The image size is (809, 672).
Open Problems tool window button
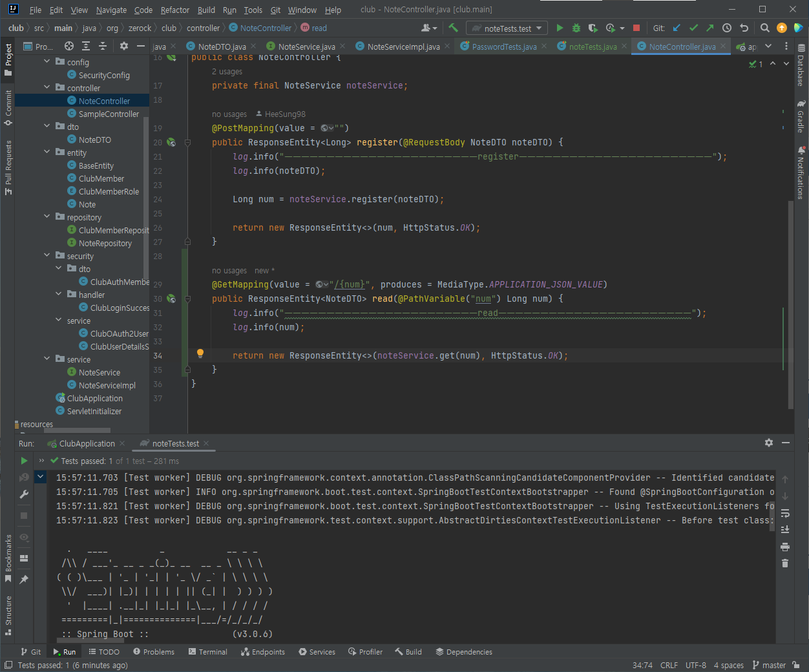[154, 651]
